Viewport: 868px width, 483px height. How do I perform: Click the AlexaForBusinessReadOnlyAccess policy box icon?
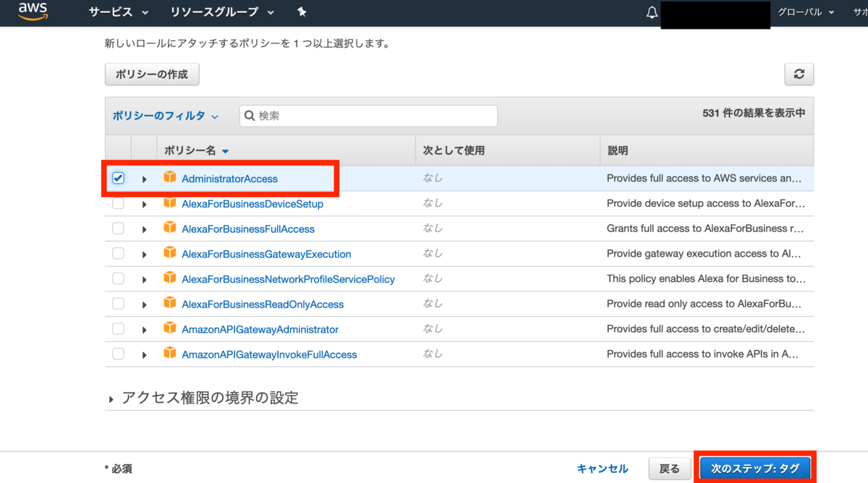(170, 303)
